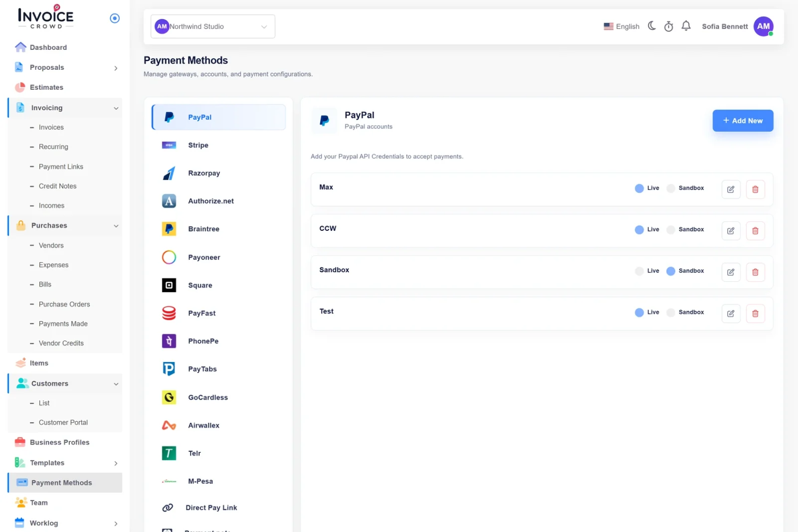Click the Add New button

743,121
